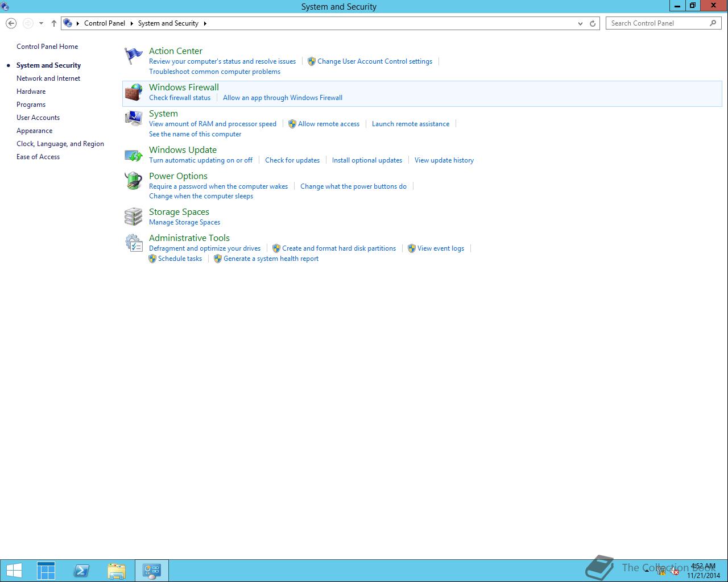Create and format hard disk partitions
Image resolution: width=728 pixels, height=582 pixels.
339,248
